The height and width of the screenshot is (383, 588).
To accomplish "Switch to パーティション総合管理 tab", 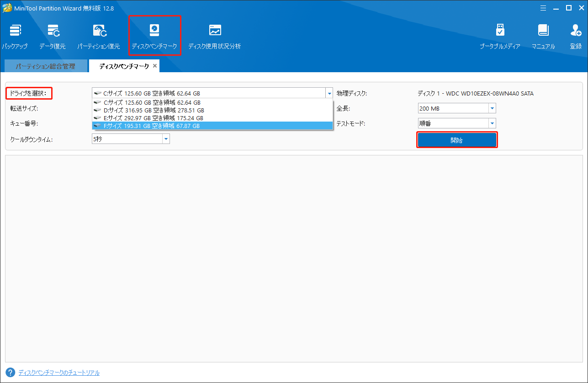I will pyautogui.click(x=45, y=66).
